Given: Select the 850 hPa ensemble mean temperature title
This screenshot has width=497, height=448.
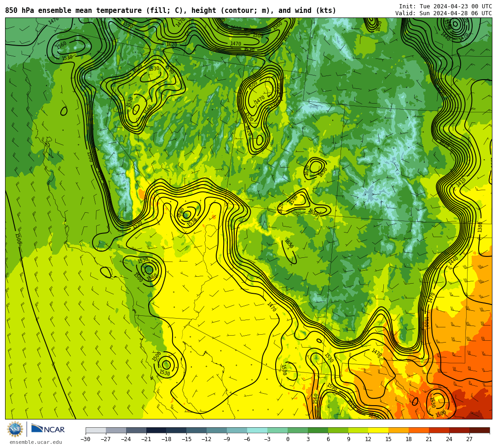Looking at the screenshot, I should pos(171,11).
